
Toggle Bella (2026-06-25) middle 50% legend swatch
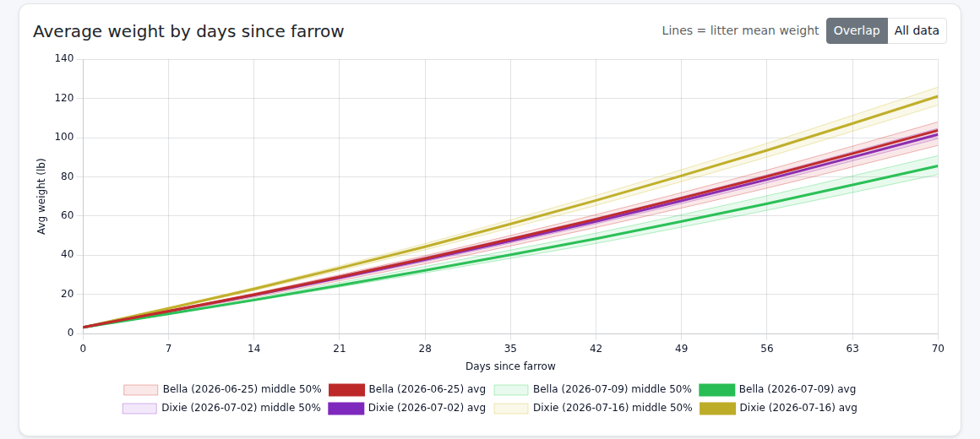coord(140,390)
